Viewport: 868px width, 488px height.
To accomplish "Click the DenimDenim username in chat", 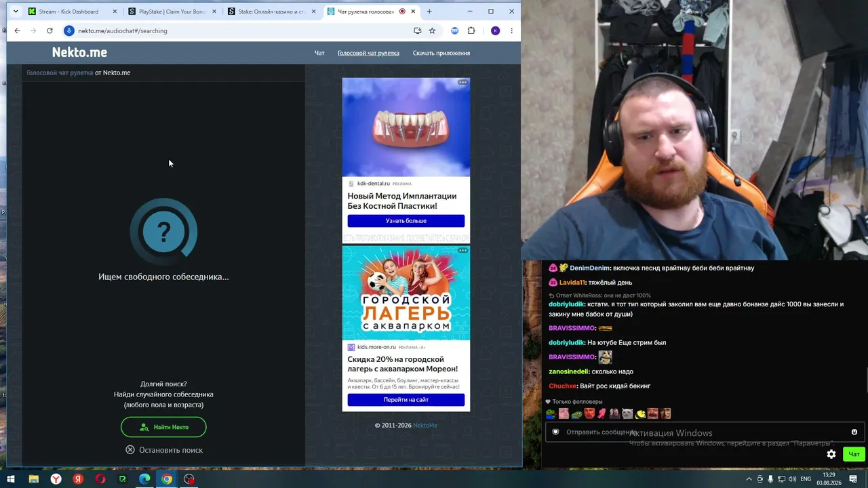I will pyautogui.click(x=590, y=268).
